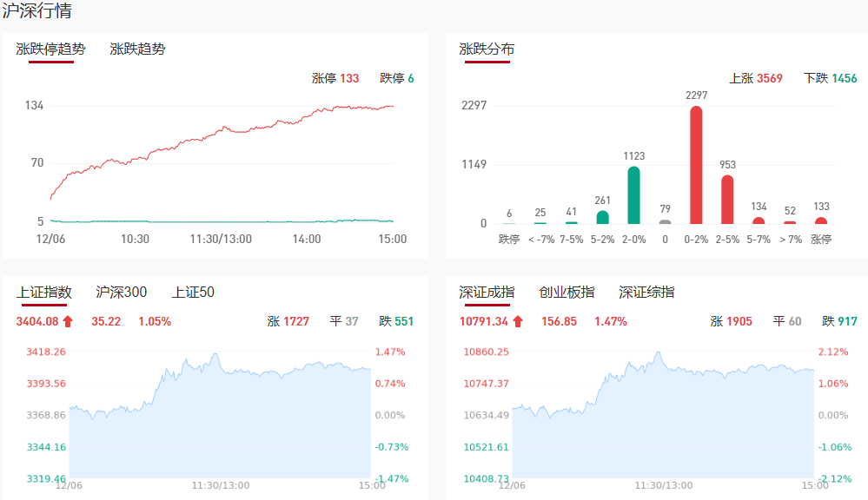Click the 上涨 3569 count

[756, 78]
